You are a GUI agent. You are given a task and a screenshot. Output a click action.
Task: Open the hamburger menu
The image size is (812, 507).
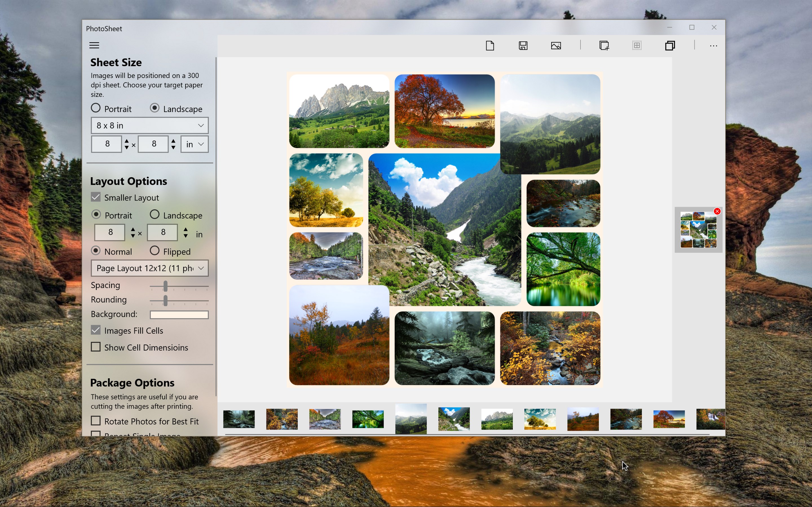(94, 45)
